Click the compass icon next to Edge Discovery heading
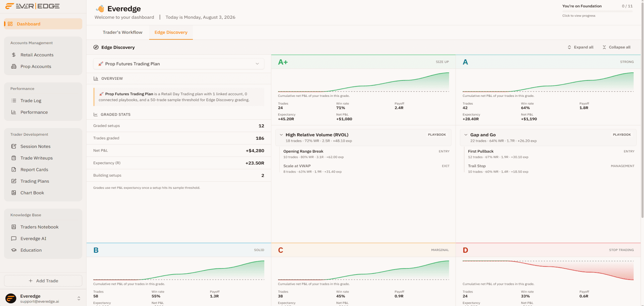 point(96,47)
